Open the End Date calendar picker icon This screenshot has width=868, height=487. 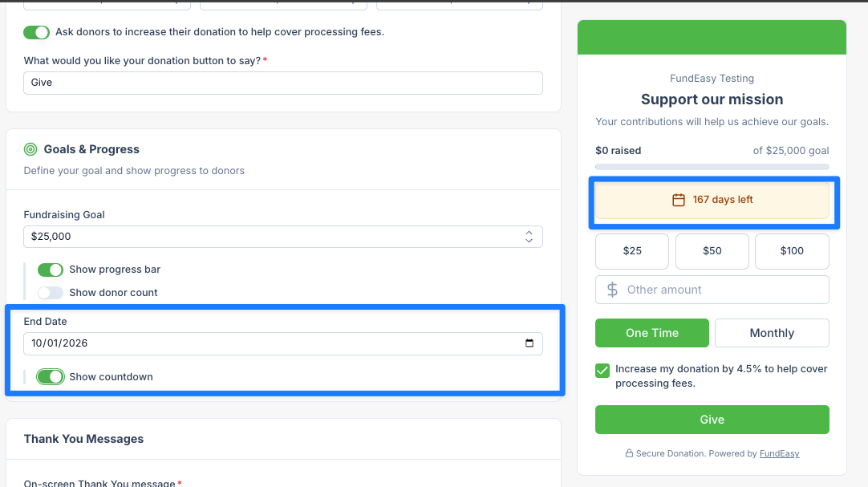(x=529, y=343)
